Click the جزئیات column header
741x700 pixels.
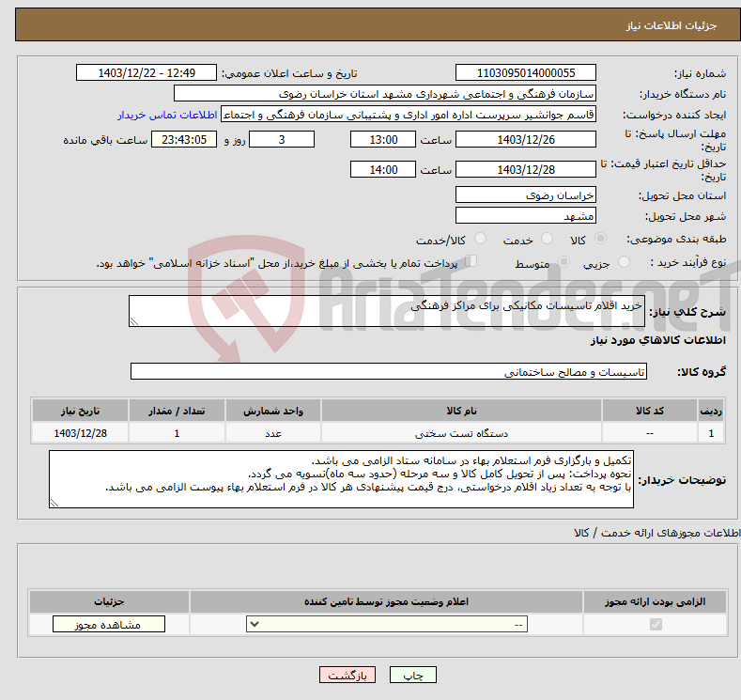109,601
